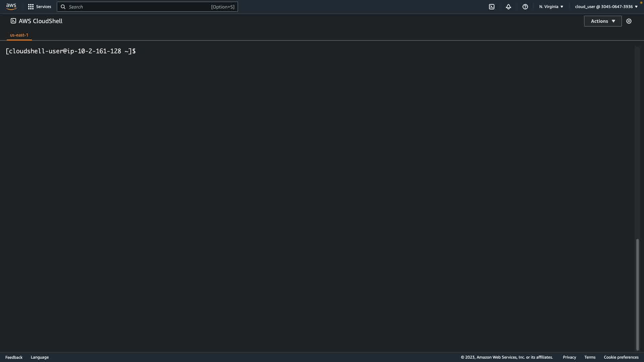Click the terminal vertical scrollbar thumb
644x362 pixels.
coord(637,294)
